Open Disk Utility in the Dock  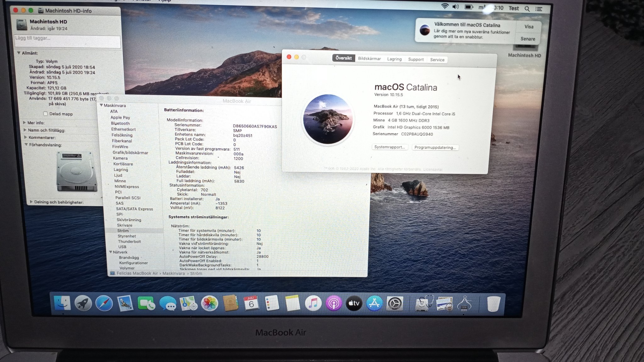(x=423, y=304)
